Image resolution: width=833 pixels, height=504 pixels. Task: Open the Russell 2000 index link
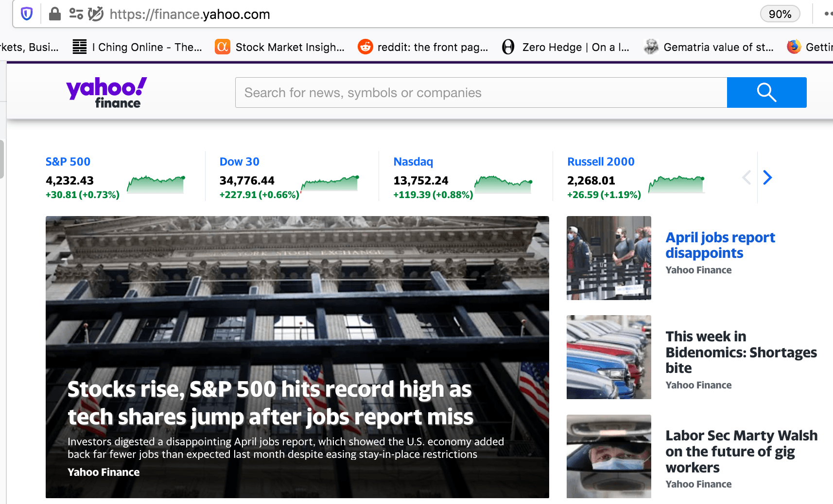tap(601, 162)
